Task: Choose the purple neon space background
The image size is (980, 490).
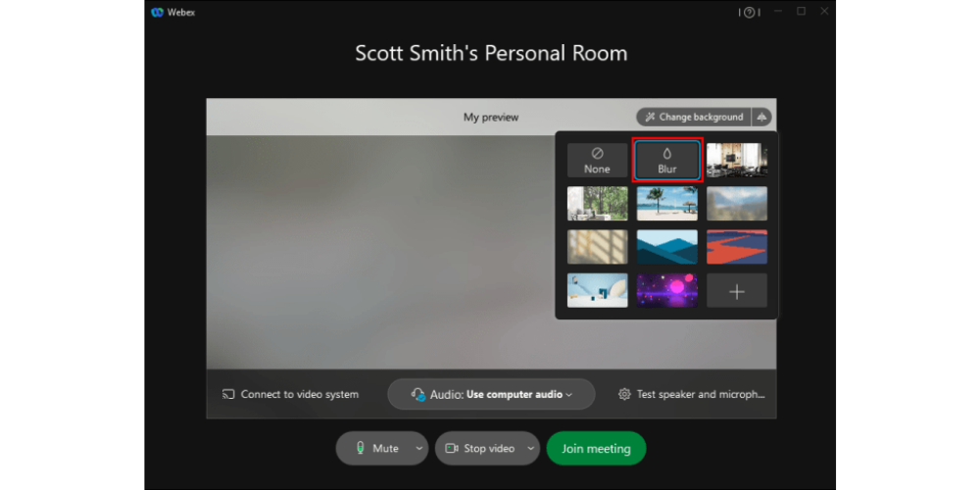Action: tap(667, 291)
